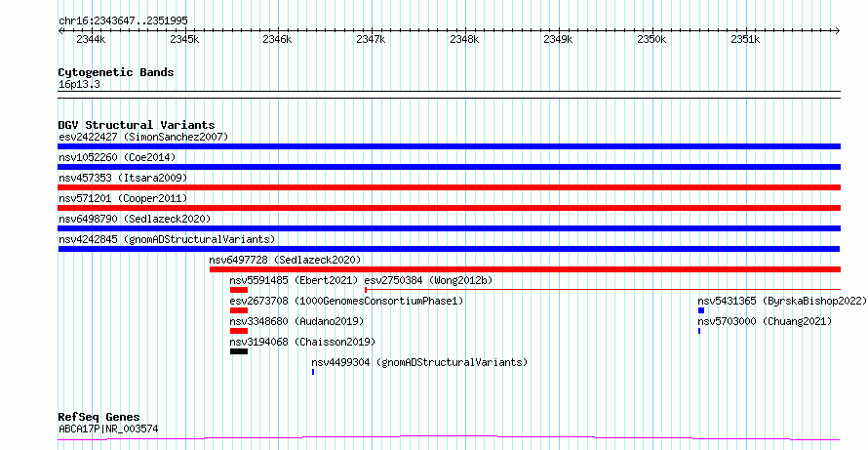This screenshot has width=868, height=450.
Task: Click the esv2422427 (SimonSanchez2007) variant bar
Action: tap(449, 146)
